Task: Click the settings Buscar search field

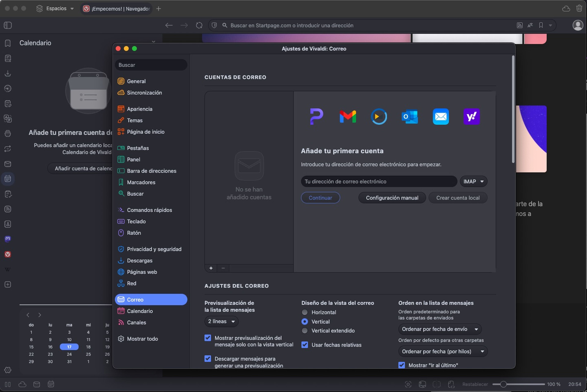Action: [x=151, y=65]
